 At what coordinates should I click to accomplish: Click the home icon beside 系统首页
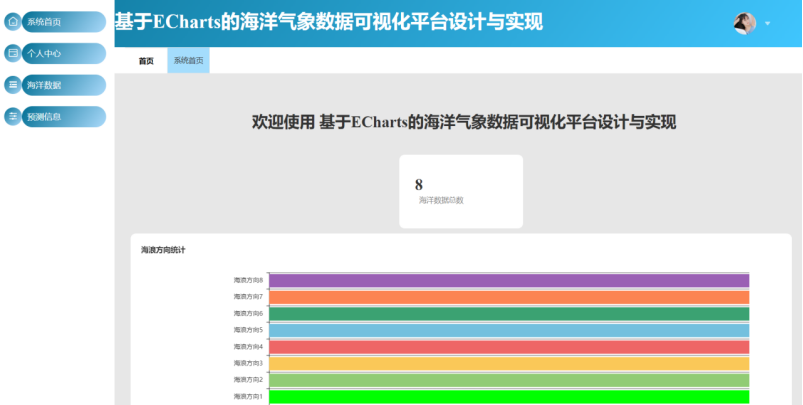click(x=13, y=22)
